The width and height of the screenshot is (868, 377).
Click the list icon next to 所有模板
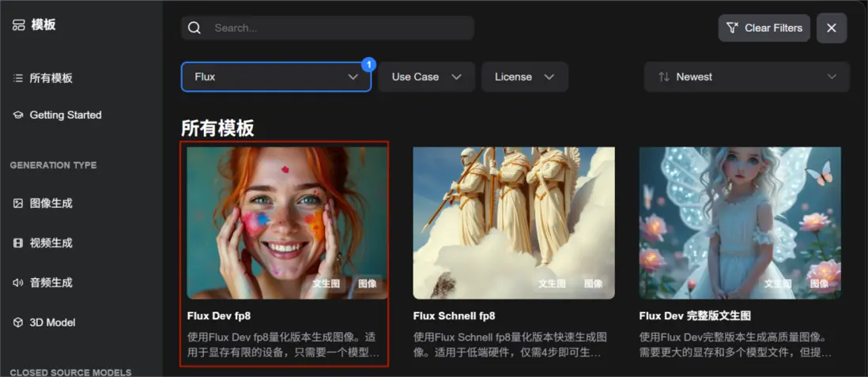[x=18, y=78]
